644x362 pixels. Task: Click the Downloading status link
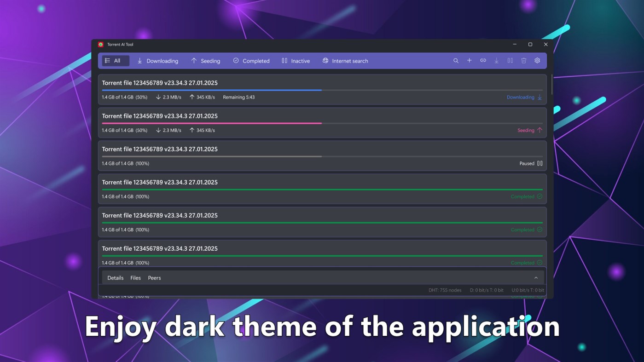pos(521,98)
